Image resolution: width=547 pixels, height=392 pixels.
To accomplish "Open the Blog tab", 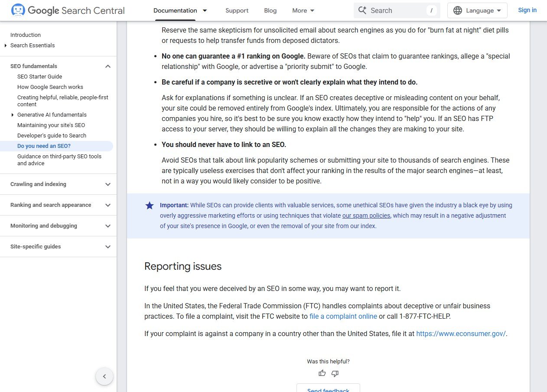I will (x=270, y=10).
